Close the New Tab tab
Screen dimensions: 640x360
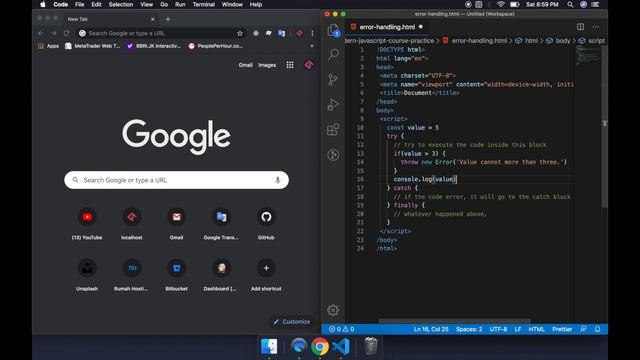point(153,19)
